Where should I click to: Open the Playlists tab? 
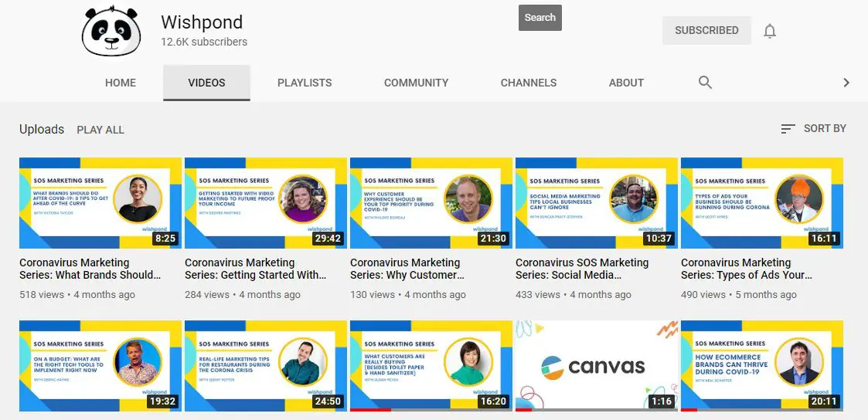tap(305, 83)
